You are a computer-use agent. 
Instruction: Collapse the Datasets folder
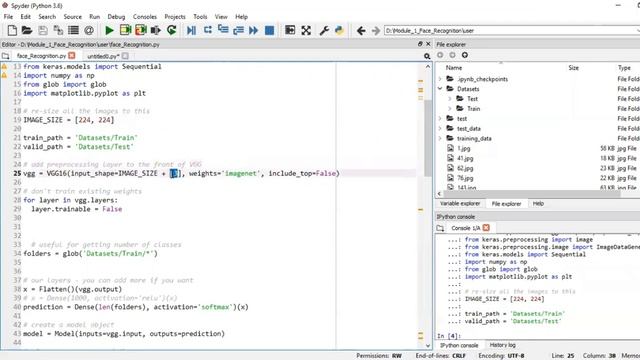(x=440, y=89)
